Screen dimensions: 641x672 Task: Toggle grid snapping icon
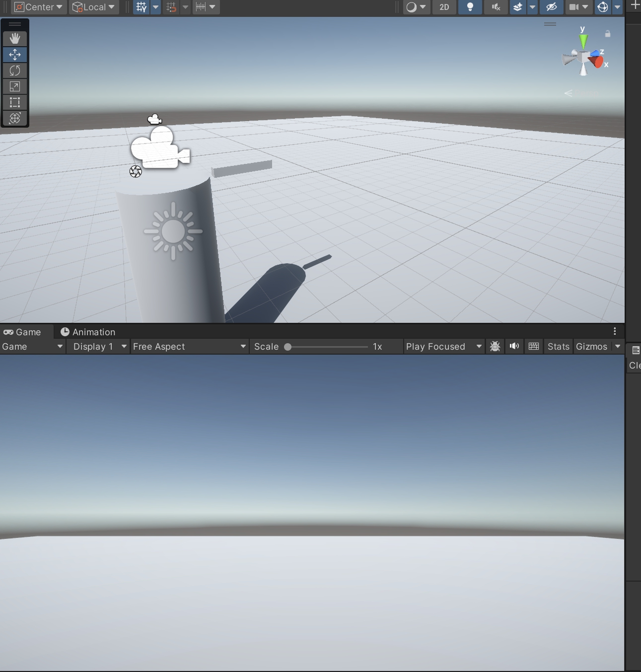pyautogui.click(x=171, y=7)
